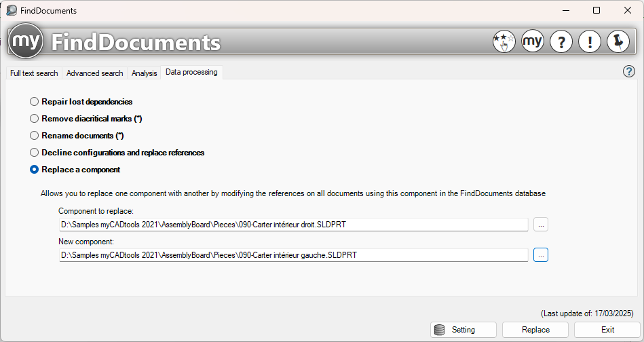
Task: Click the question mark icon in header banner
Action: 561,42
